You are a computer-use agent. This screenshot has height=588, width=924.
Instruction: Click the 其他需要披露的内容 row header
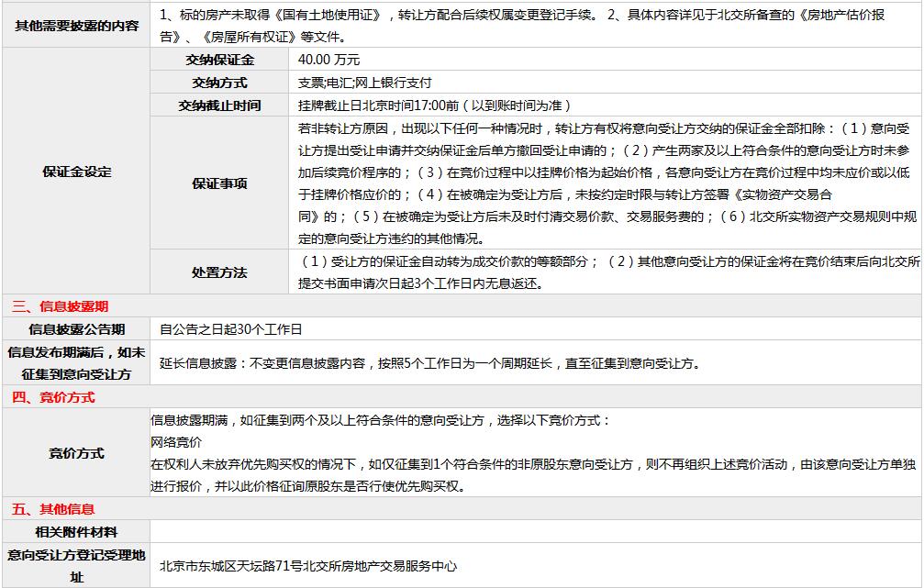point(76,26)
